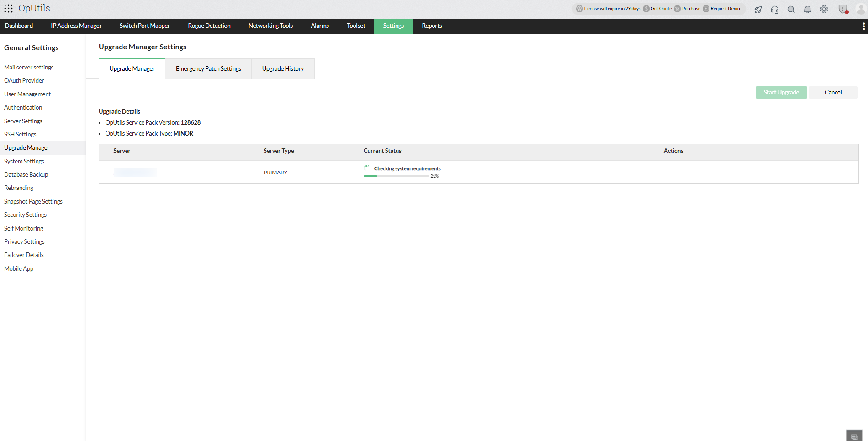Open Self Monitoring in the sidebar
868x441 pixels.
tap(24, 229)
